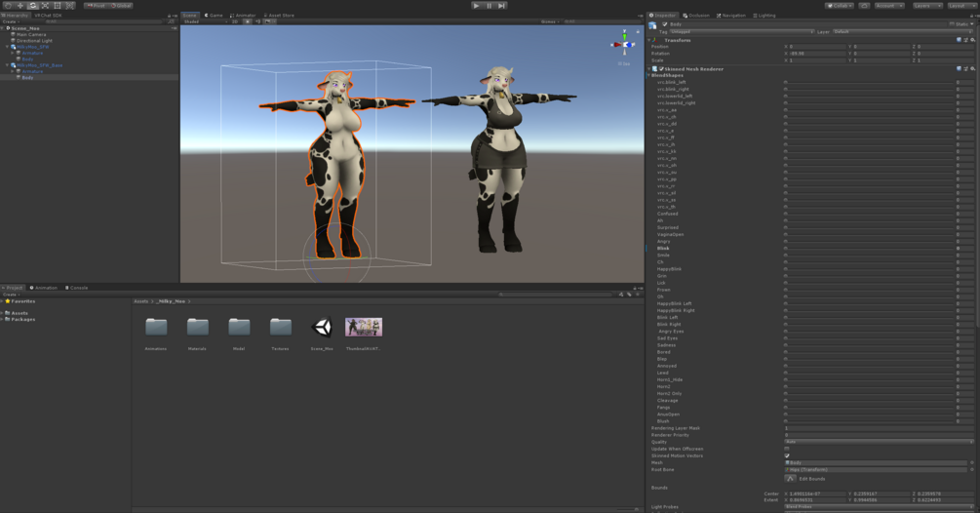Collapse the MilkyMoo_SFW hierarchy item
The height and width of the screenshot is (513, 980).
8,47
